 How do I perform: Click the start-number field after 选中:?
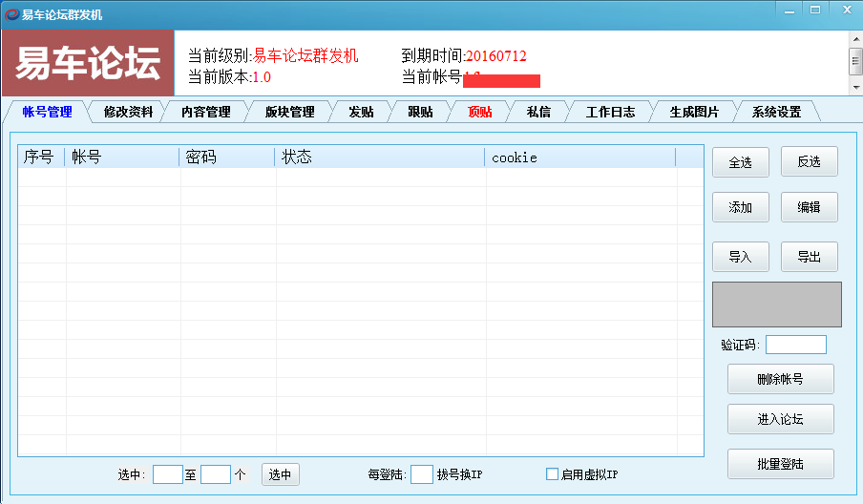(x=168, y=474)
